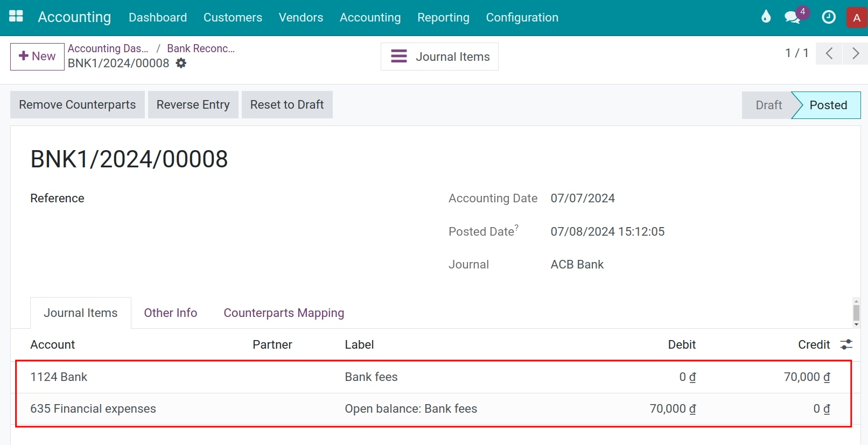Screen dimensions: 868x445
Task: Click the 70,000 credit on 1124 Bank row
Action: tap(807, 377)
